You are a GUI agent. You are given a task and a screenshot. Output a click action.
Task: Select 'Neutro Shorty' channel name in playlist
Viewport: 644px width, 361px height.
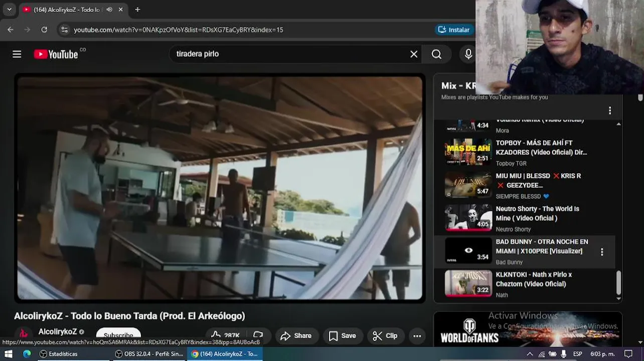pyautogui.click(x=513, y=229)
